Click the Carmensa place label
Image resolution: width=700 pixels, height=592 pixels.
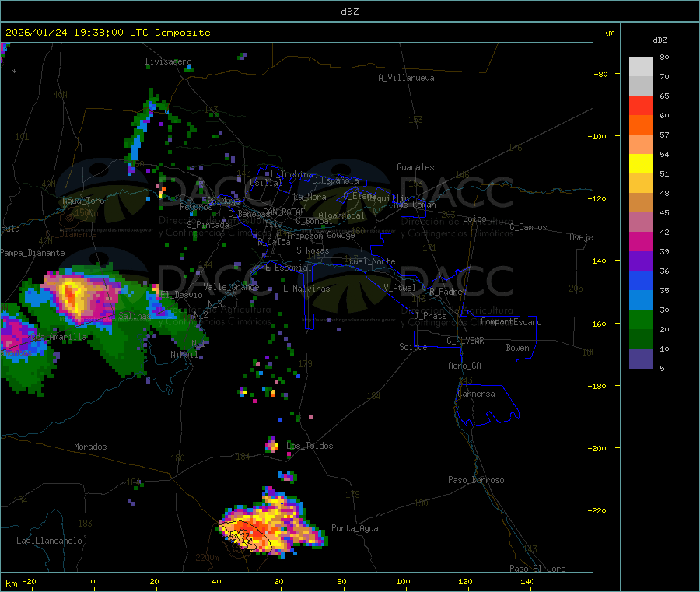coord(476,394)
